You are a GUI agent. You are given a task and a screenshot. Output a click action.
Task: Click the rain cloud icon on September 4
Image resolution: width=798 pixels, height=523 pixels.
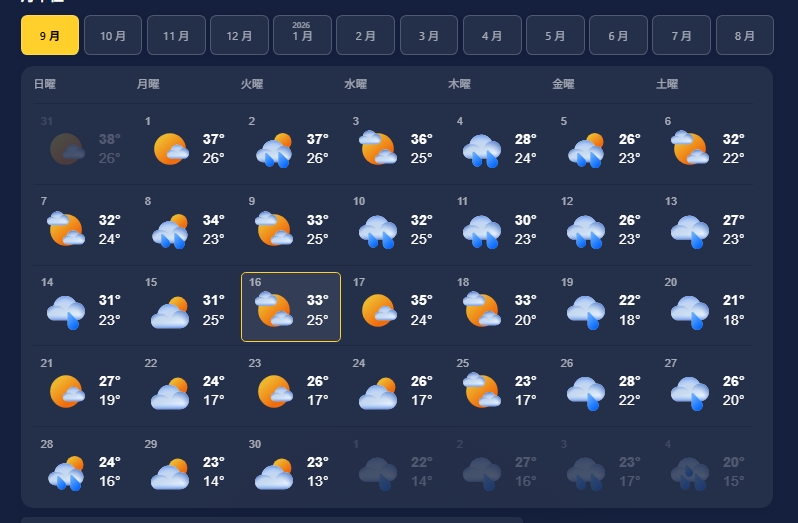click(482, 151)
